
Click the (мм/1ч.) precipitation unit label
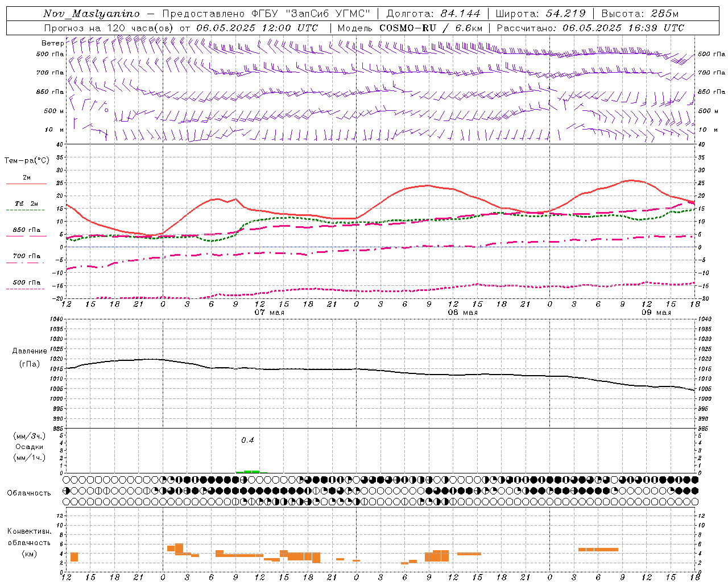click(x=29, y=458)
